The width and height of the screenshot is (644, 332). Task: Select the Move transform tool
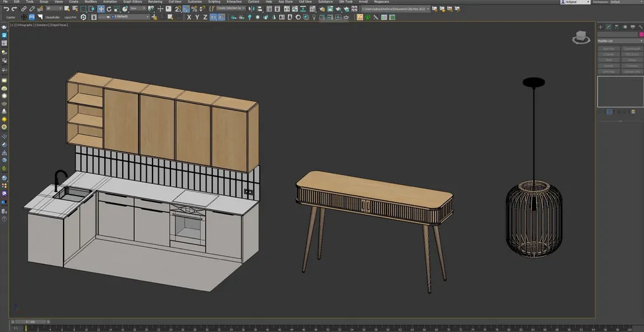(x=101, y=9)
